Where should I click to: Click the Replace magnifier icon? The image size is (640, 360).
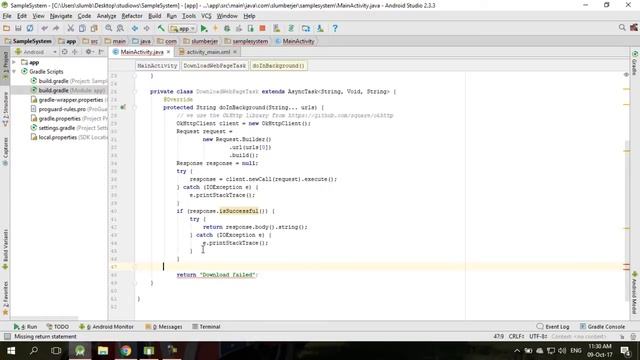120,28
